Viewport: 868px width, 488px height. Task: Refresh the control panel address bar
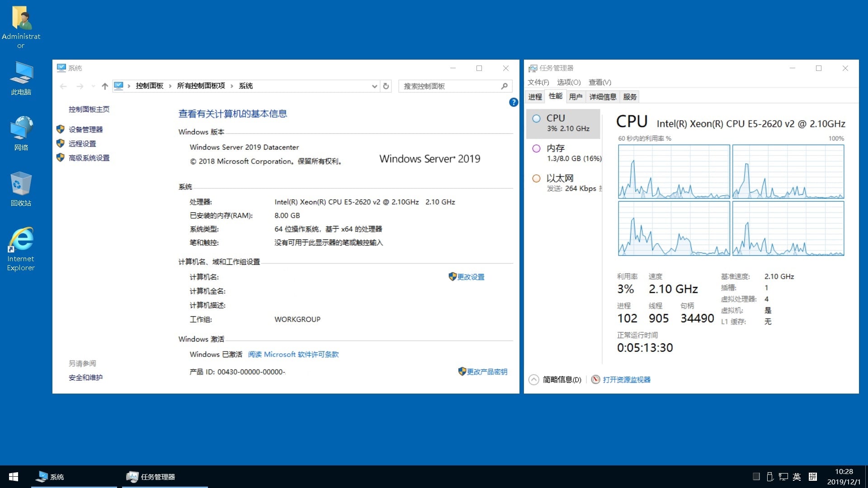pos(386,86)
